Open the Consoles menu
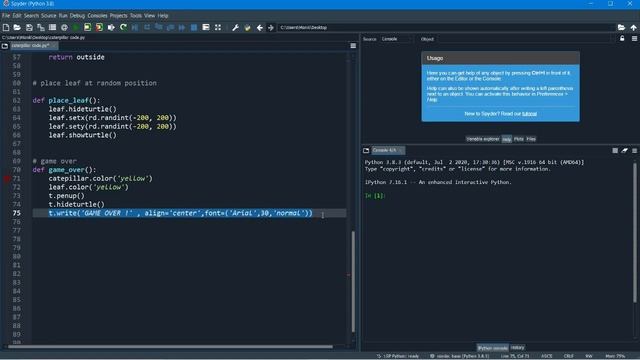 click(x=97, y=16)
